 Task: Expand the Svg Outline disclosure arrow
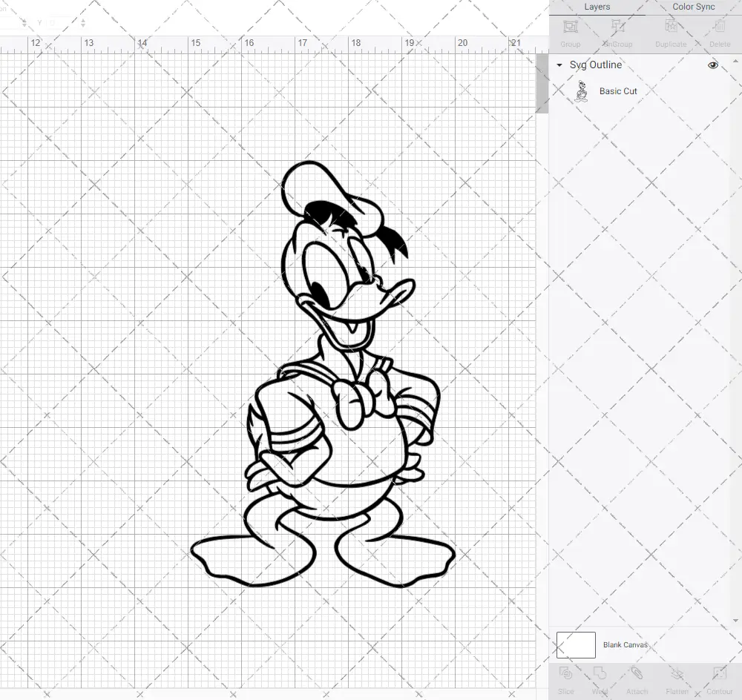click(x=559, y=65)
